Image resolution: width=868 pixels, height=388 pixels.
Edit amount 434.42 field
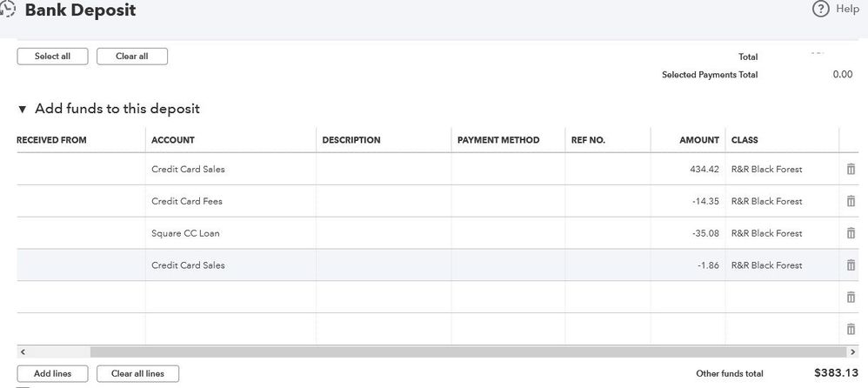687,169
